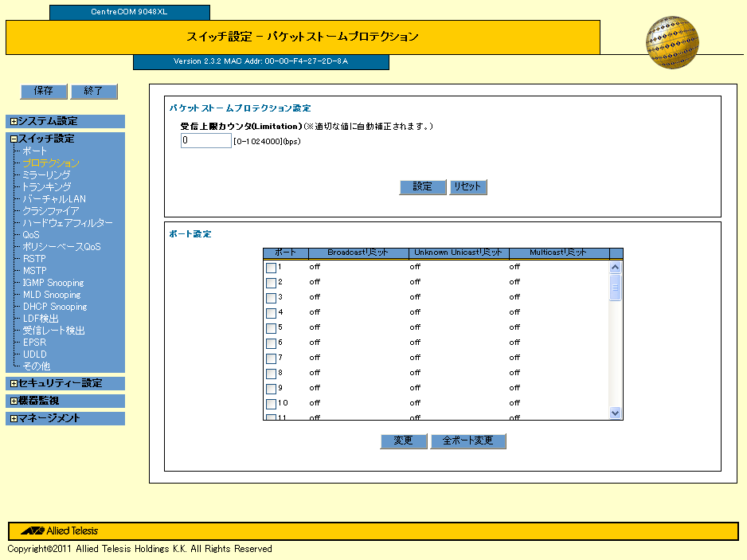Screen dimensions: 747x560
Task: Click port 8 Unknown Unicast 'off' value
Action: [415, 373]
